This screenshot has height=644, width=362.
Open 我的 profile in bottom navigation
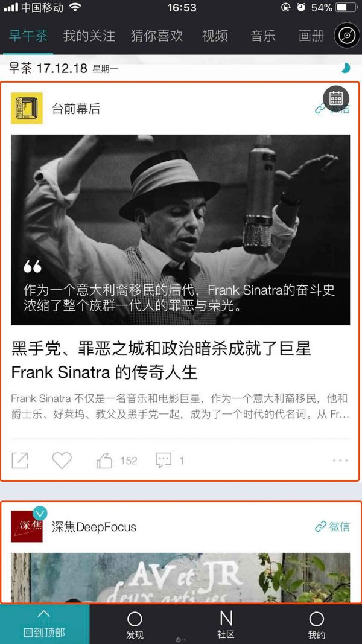[x=316, y=625]
